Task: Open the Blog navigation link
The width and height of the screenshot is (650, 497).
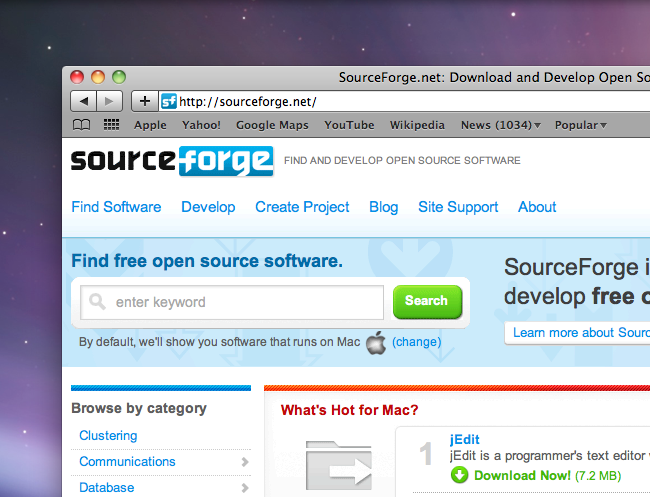Action: (x=383, y=207)
